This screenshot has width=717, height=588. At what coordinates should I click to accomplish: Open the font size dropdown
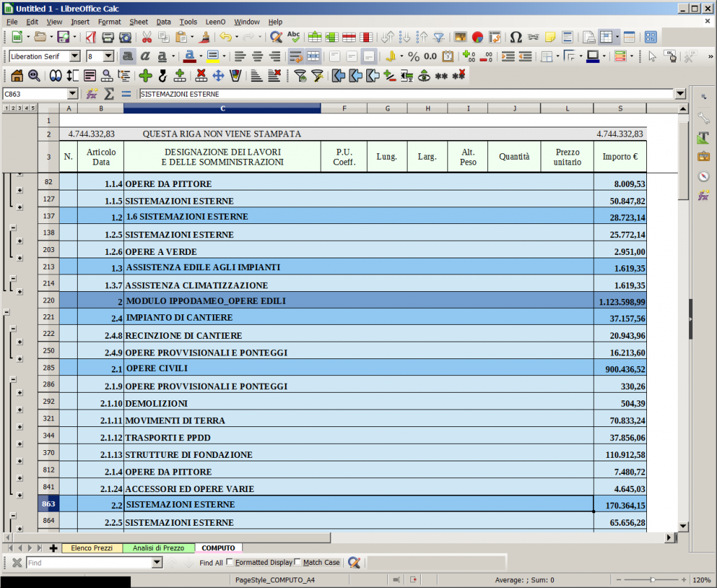click(109, 56)
